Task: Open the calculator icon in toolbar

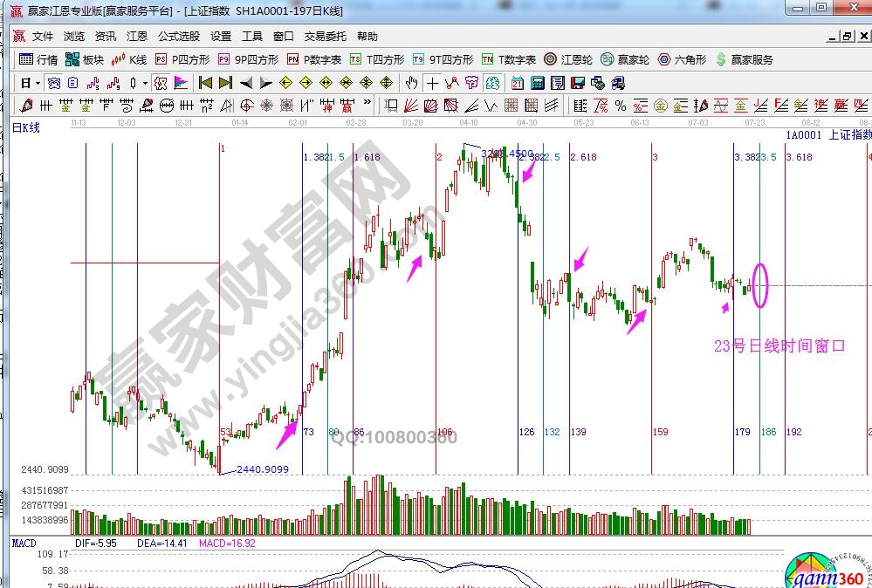Action: point(537,83)
